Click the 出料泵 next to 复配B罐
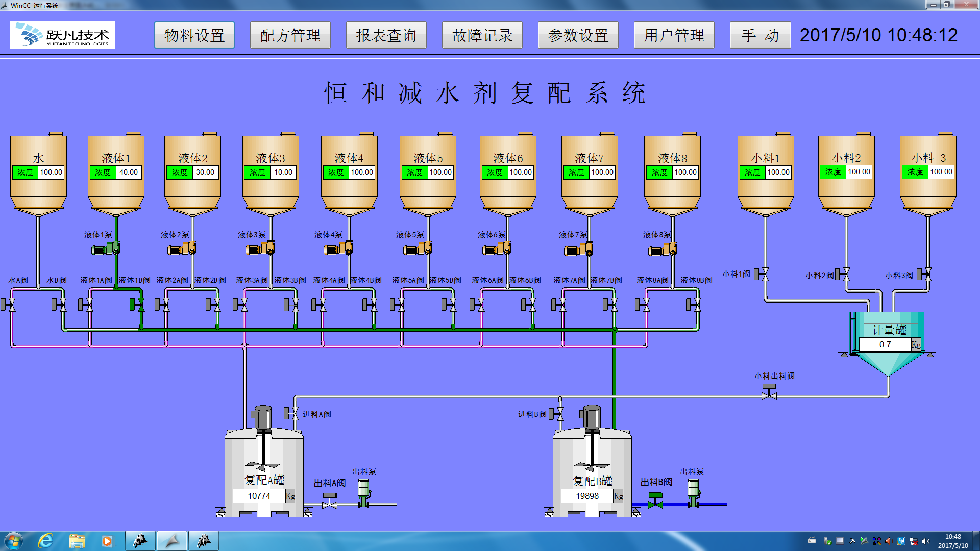980x551 pixels. (693, 492)
